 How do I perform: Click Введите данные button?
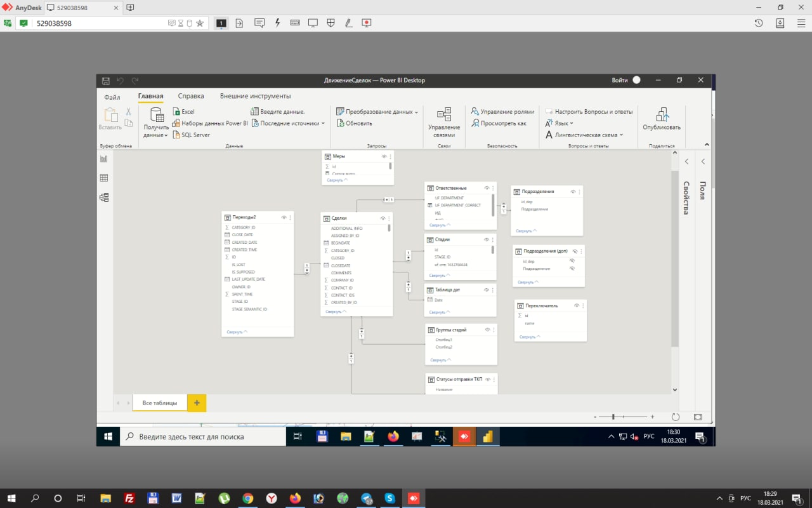(278, 111)
